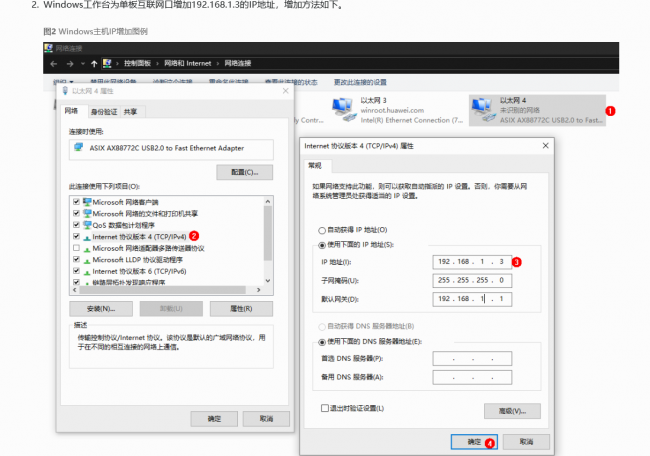The image size is (650, 456).
Task: Select 使用下面的 IP 地址(S) radio button
Action: (x=322, y=245)
